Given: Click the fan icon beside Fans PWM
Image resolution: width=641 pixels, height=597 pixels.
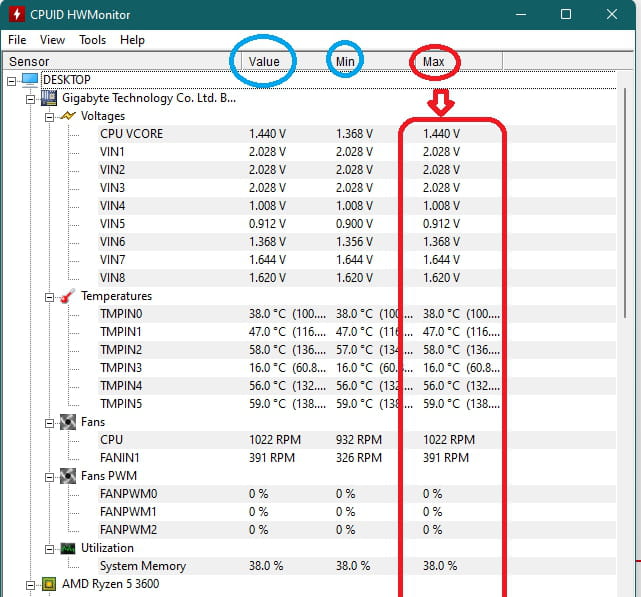Looking at the screenshot, I should point(68,476).
